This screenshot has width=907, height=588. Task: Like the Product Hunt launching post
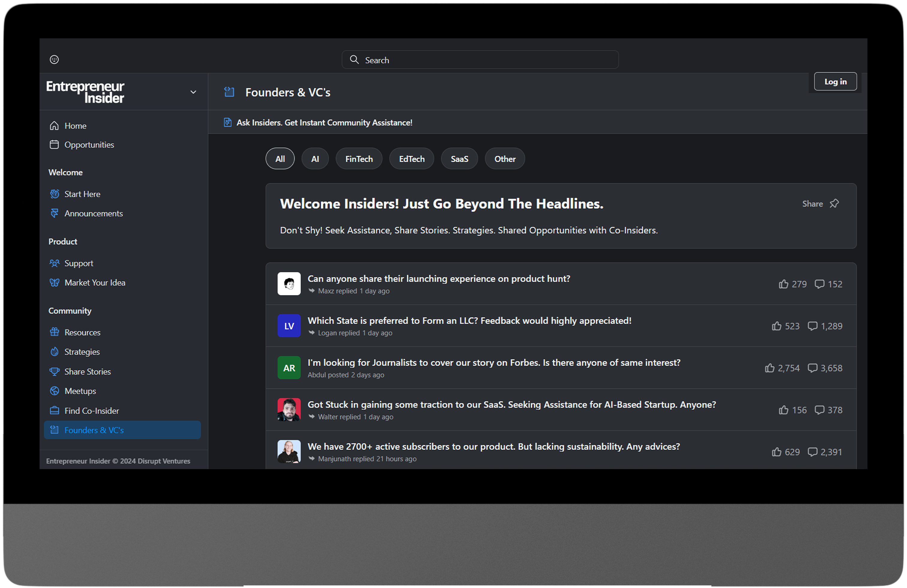pos(783,284)
